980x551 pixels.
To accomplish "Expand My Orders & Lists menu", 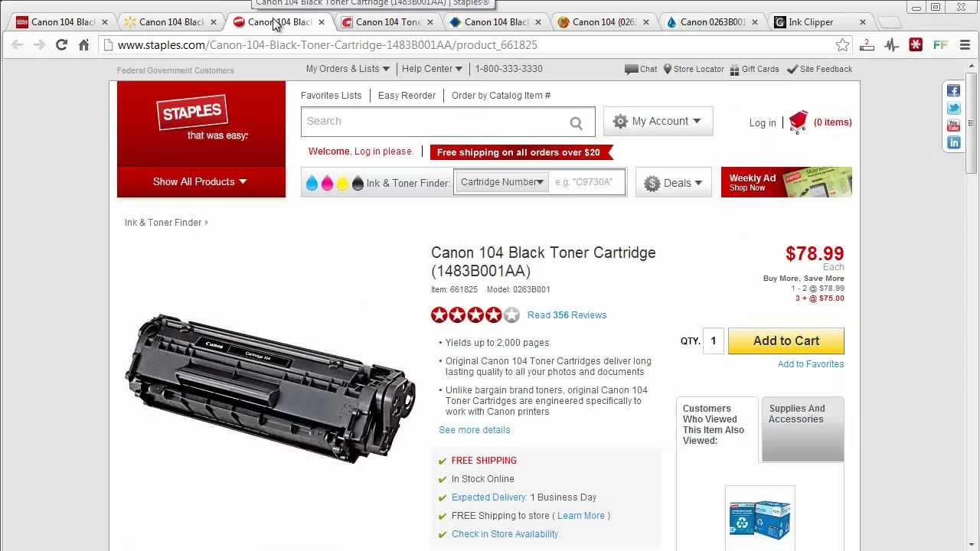I will pos(348,69).
